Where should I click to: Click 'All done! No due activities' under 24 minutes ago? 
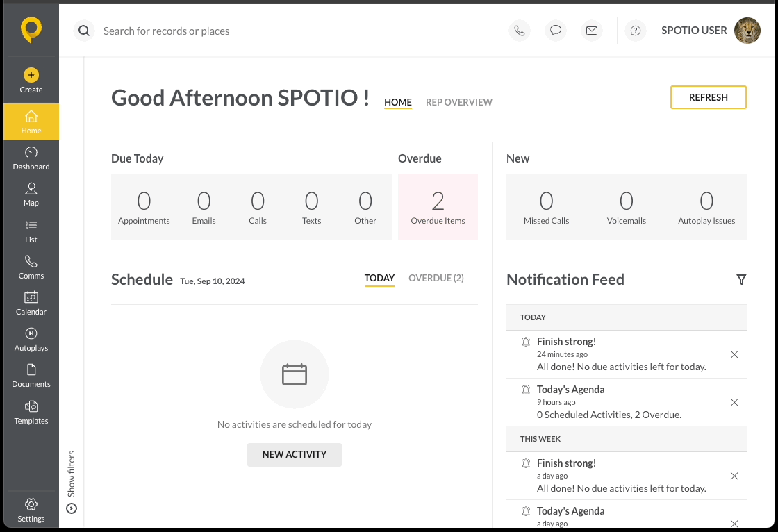click(621, 367)
